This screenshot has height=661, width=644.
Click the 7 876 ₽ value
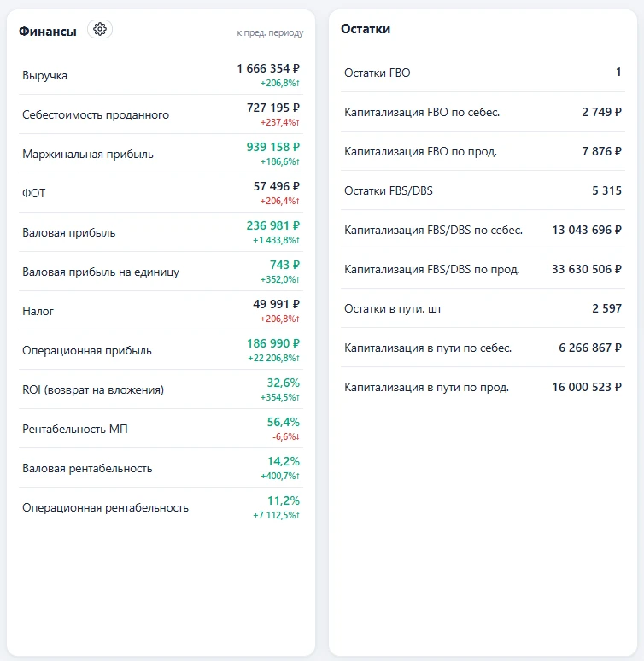coord(602,151)
